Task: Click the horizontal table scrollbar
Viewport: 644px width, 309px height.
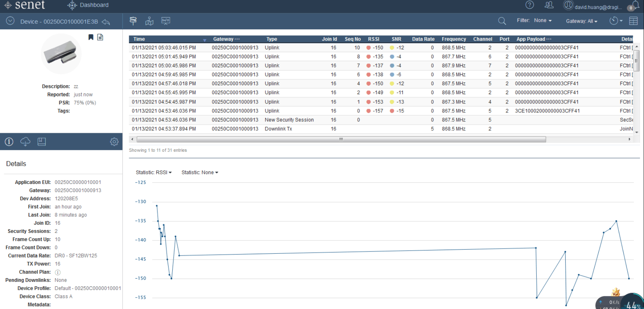Action: [x=341, y=139]
